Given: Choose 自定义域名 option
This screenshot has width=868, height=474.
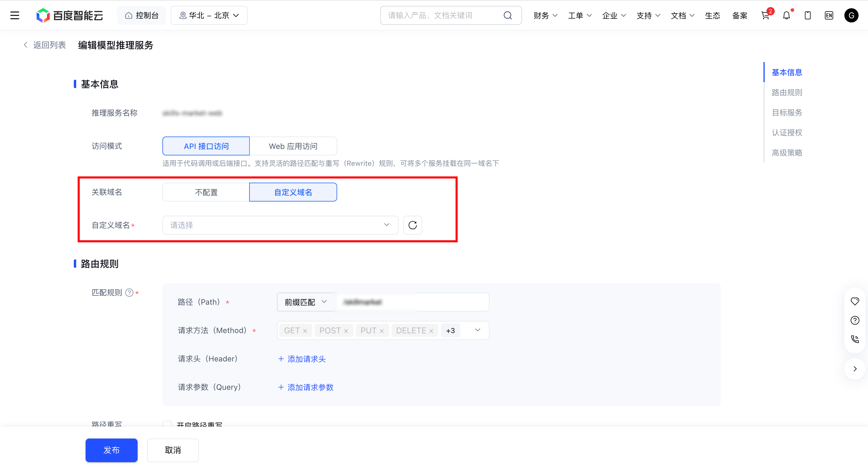Looking at the screenshot, I should (x=293, y=192).
